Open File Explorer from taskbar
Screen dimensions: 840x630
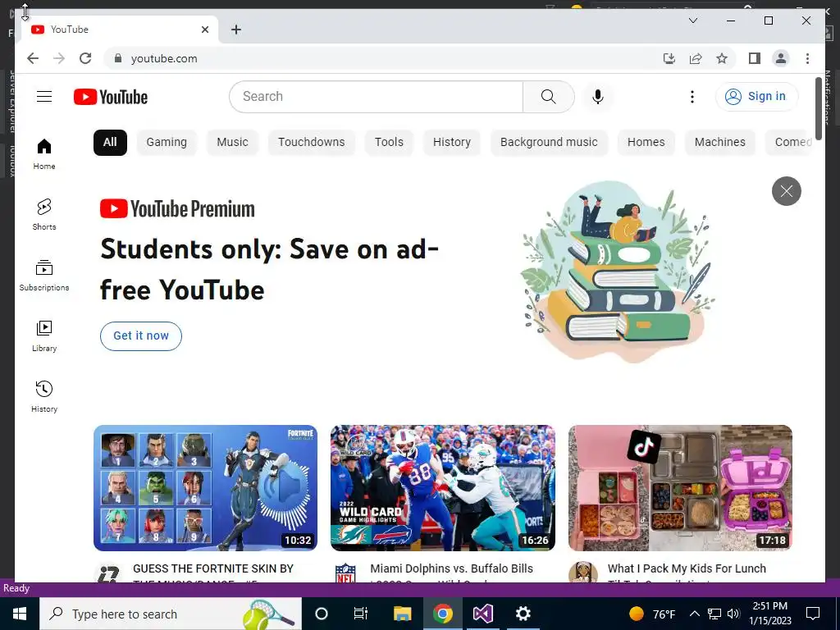[402, 614]
